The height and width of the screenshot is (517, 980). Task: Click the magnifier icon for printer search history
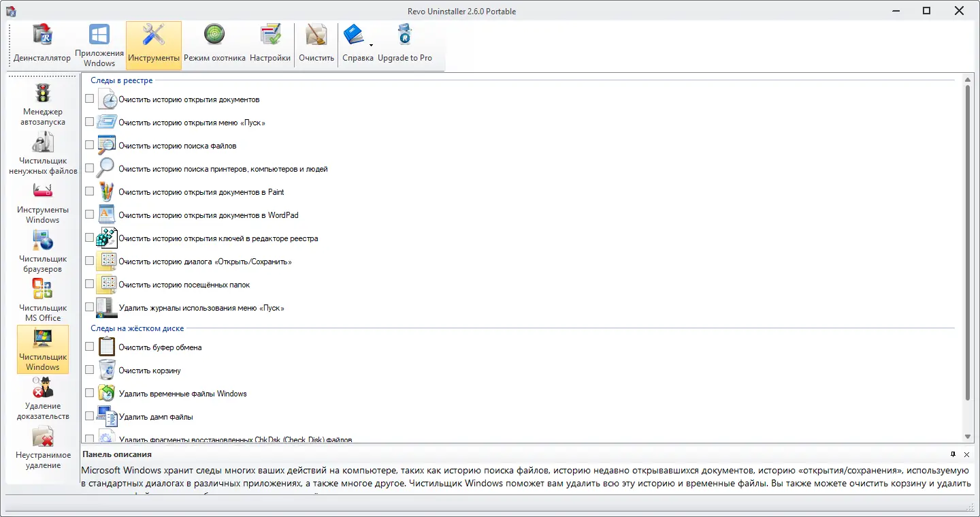point(107,168)
